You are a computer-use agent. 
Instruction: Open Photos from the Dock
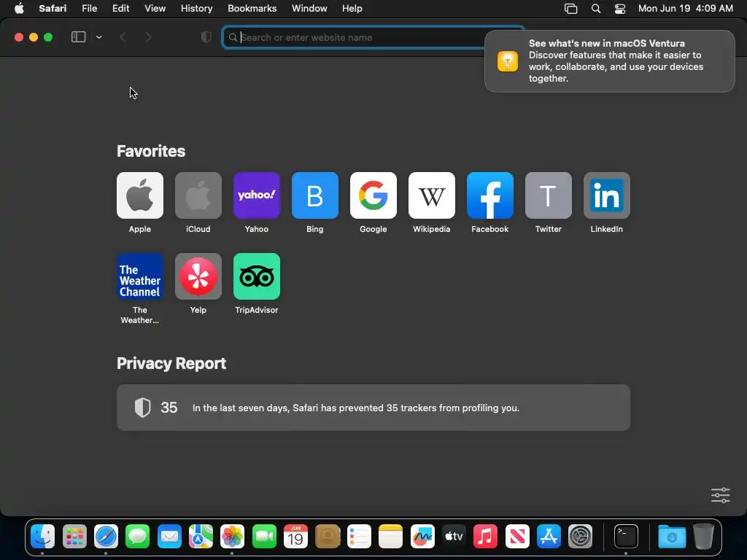tap(232, 537)
